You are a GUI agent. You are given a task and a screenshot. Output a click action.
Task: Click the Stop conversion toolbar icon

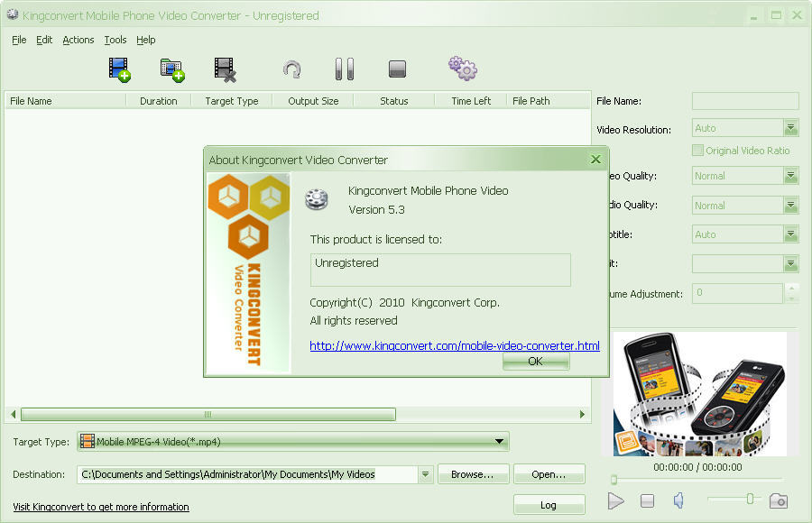[x=397, y=69]
